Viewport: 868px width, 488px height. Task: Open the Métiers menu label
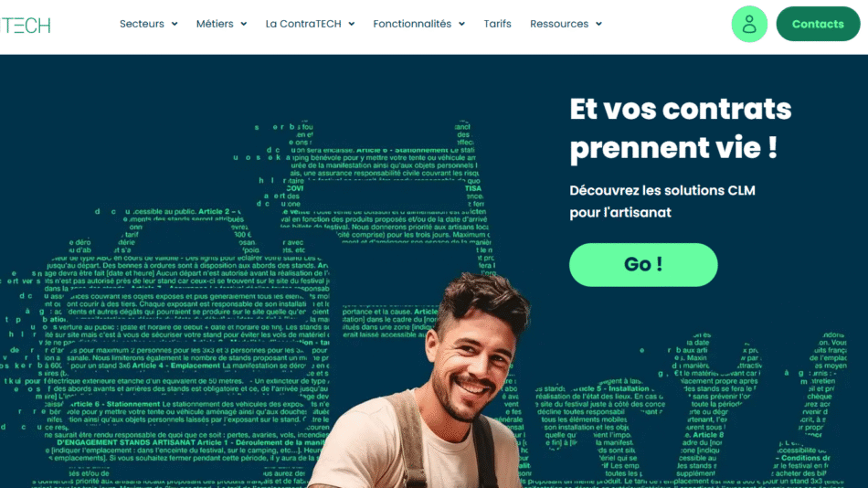215,24
